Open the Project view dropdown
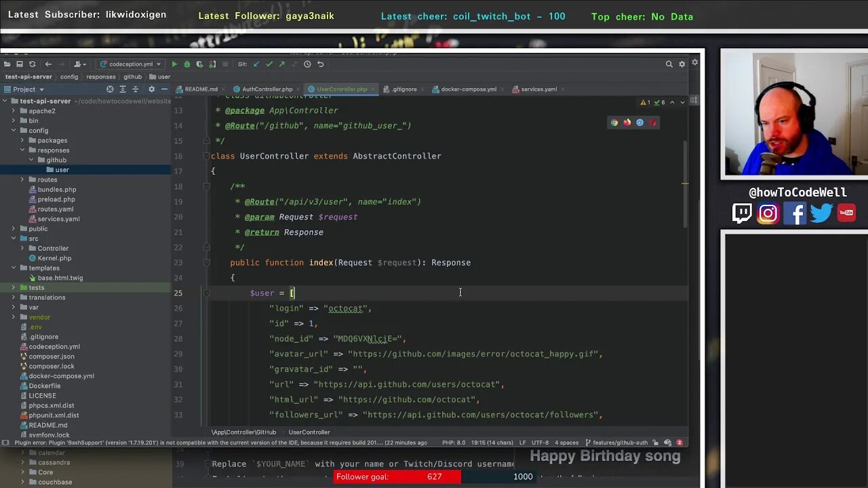Image resolution: width=868 pixels, height=488 pixels. tap(24, 89)
